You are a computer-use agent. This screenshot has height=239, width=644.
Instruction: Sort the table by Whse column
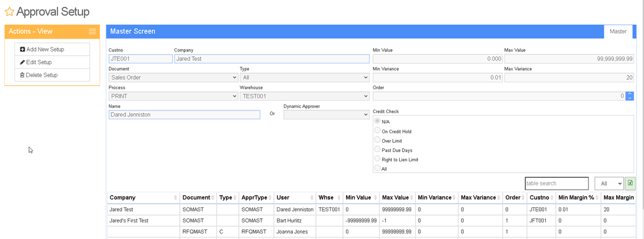[x=329, y=198]
